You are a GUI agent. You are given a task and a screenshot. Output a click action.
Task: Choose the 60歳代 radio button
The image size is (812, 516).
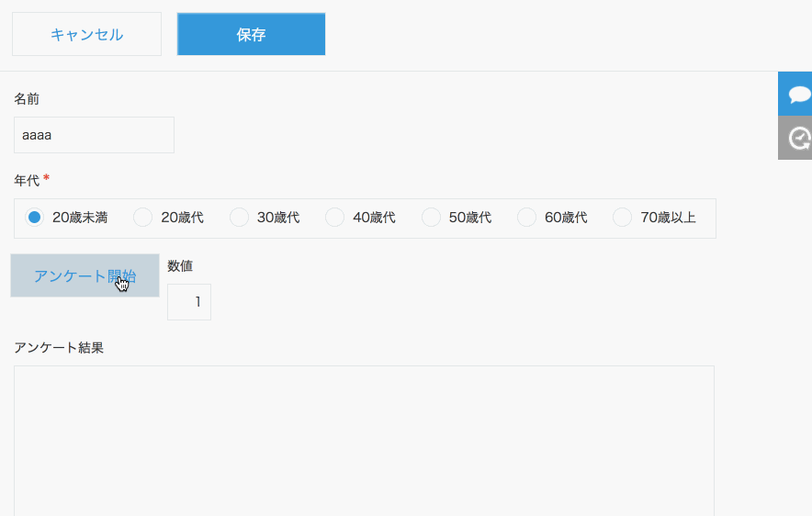pyautogui.click(x=527, y=218)
